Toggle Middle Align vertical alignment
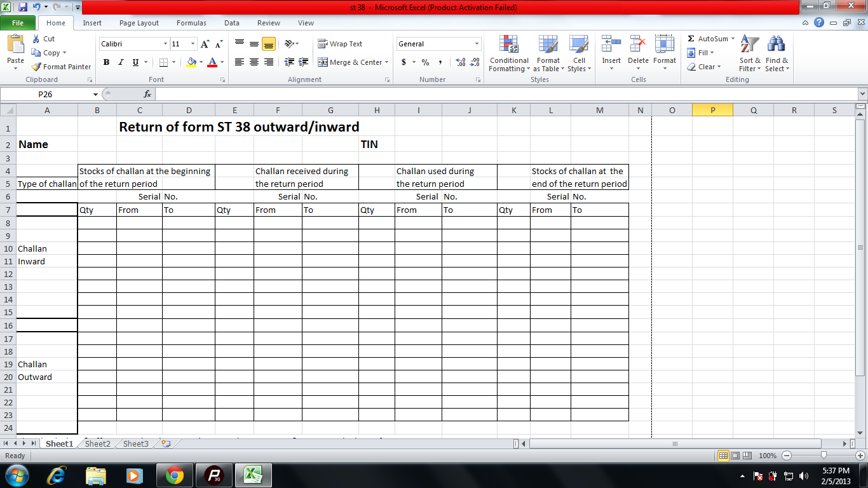The image size is (868, 488). tap(254, 44)
